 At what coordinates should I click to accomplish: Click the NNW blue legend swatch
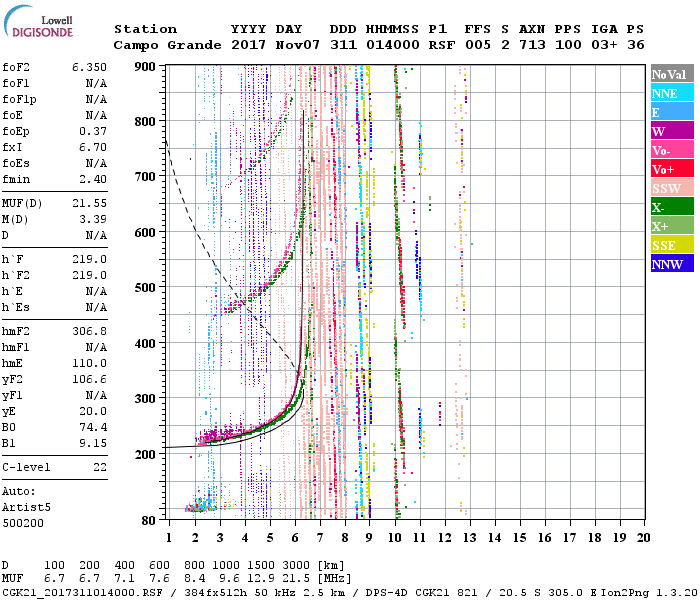point(671,264)
